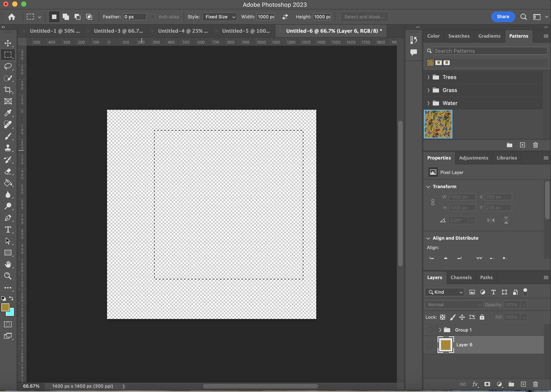Swap Width and Height values
551x392 pixels.
(x=285, y=17)
